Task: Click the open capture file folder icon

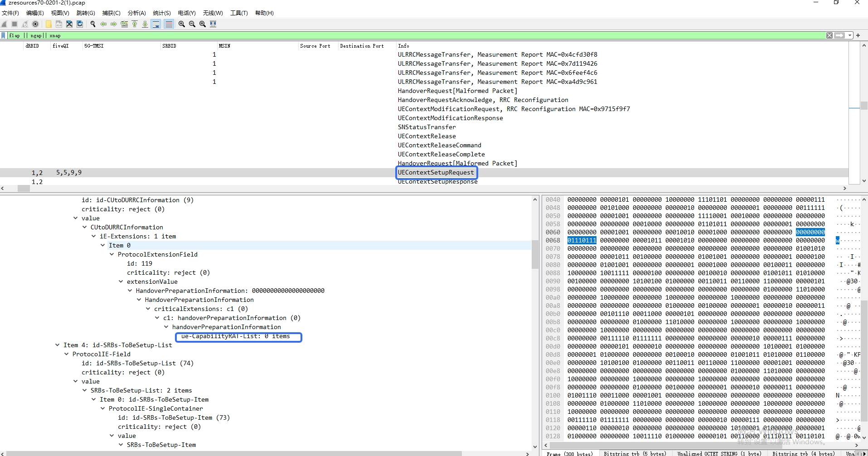Action: [48, 24]
